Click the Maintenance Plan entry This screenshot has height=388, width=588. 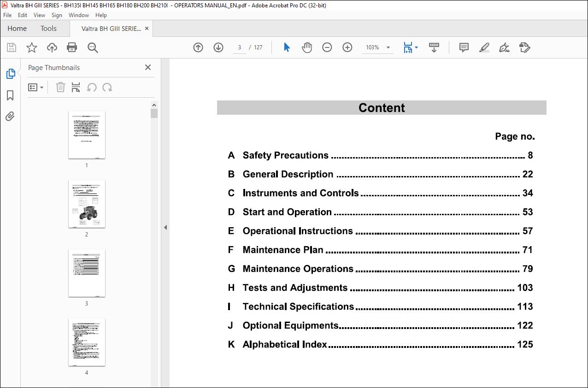click(380, 250)
